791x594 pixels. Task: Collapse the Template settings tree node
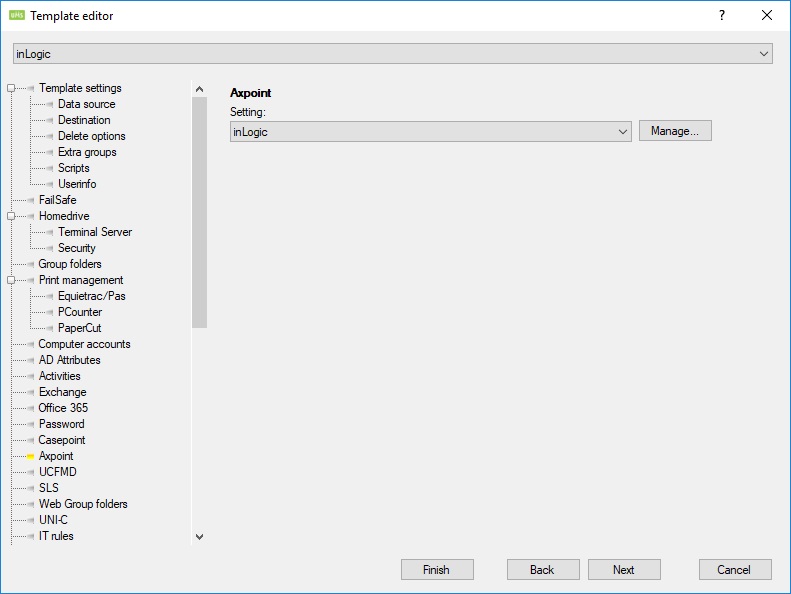[11, 88]
